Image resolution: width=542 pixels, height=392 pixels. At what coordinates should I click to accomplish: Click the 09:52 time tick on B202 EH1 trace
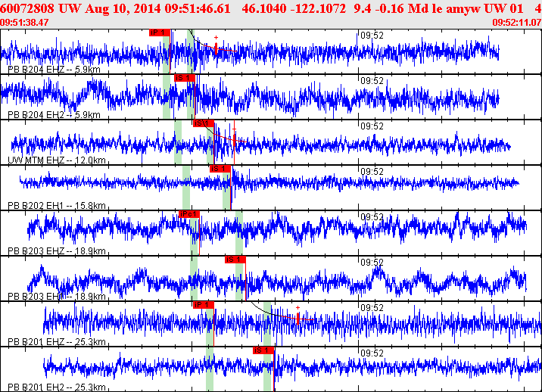pyautogui.click(x=372, y=172)
